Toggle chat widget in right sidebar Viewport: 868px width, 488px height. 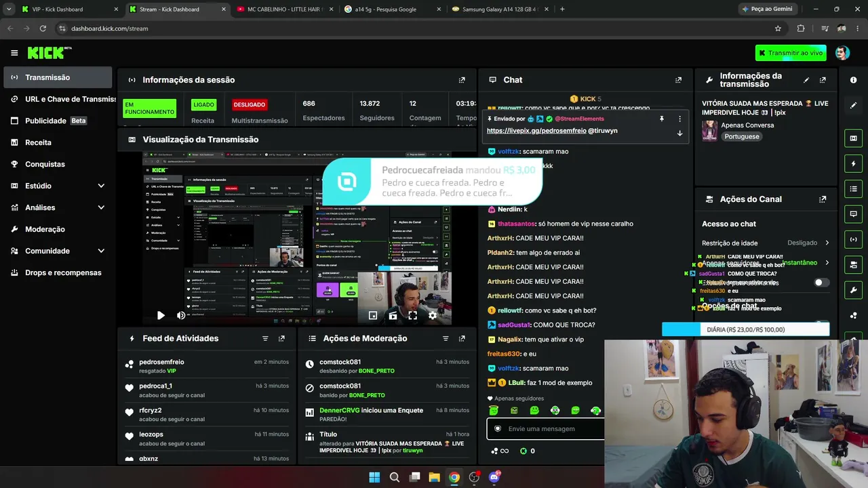[853, 213]
